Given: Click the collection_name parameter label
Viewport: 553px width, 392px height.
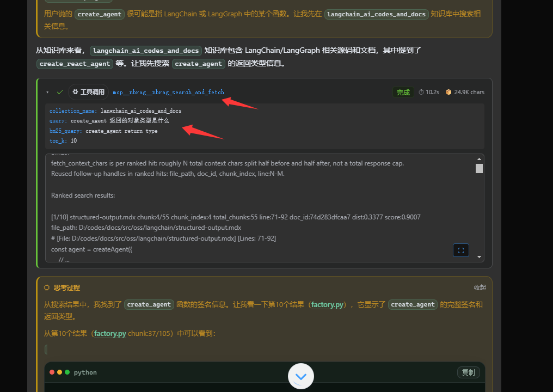Looking at the screenshot, I should pos(73,111).
